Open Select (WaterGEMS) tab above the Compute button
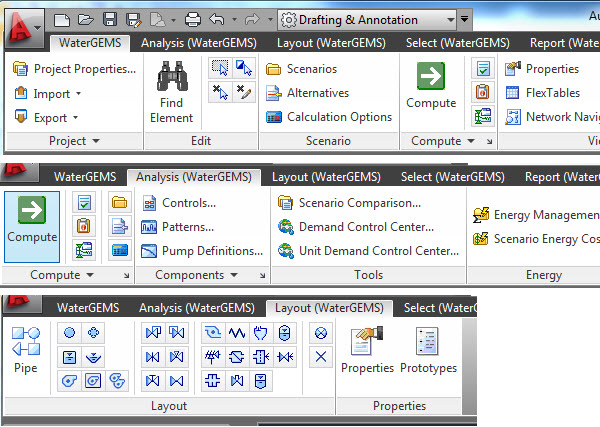Screen dimensions: 600x427 pos(458,43)
